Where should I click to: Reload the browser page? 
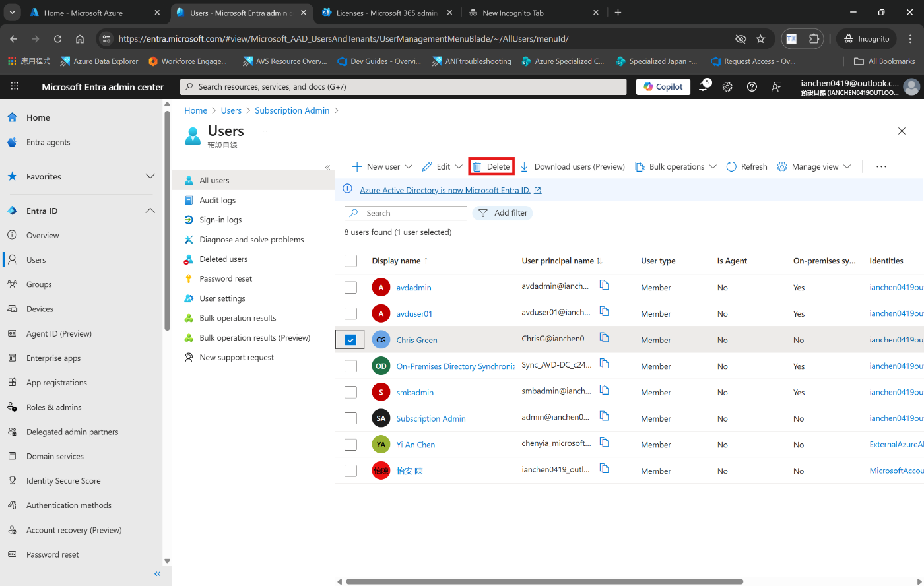click(x=57, y=39)
